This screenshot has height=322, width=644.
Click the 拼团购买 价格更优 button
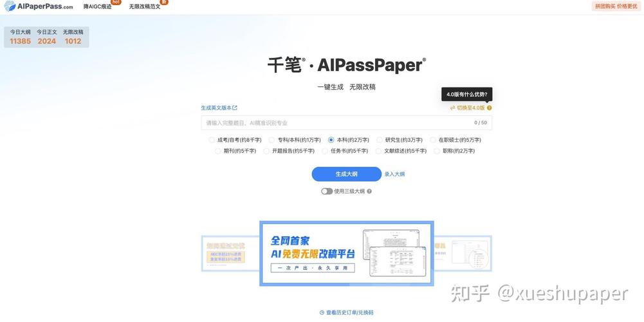616,6
